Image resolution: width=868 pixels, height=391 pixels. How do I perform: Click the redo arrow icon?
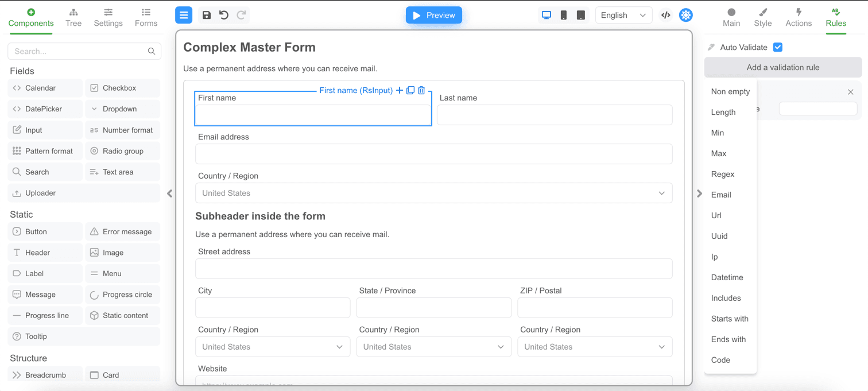[241, 16]
